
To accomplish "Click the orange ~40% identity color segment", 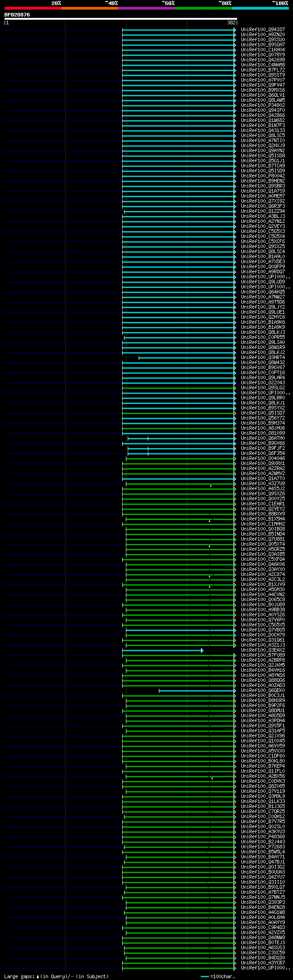I will tap(90, 8).
